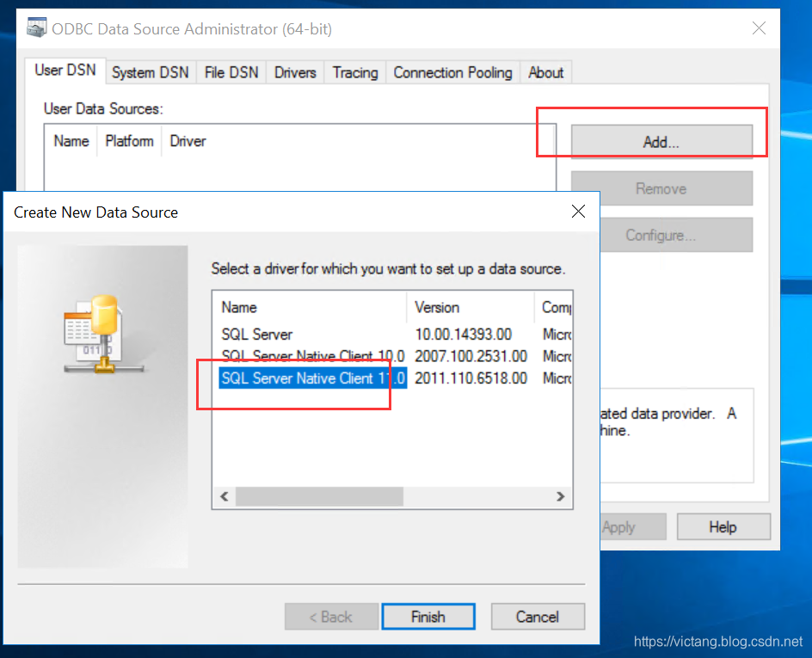Sort drivers by Name column header
The image size is (812, 658).
pos(310,308)
